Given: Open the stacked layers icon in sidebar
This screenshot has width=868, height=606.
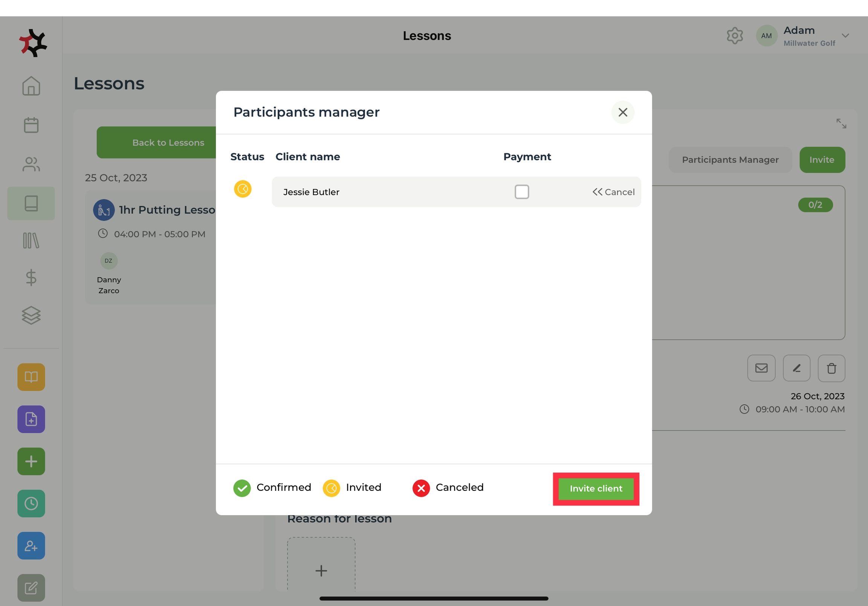Looking at the screenshot, I should tap(31, 315).
